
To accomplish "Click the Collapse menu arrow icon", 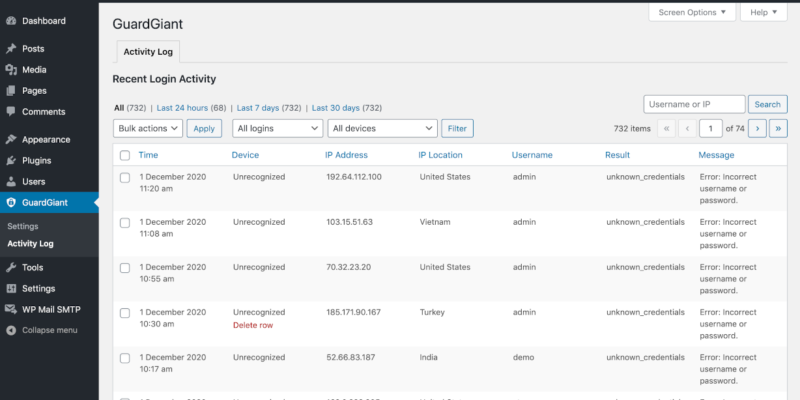I will pyautogui.click(x=11, y=330).
